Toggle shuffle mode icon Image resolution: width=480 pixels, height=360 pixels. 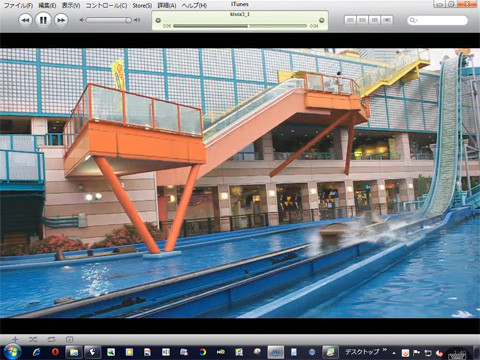coord(33,339)
